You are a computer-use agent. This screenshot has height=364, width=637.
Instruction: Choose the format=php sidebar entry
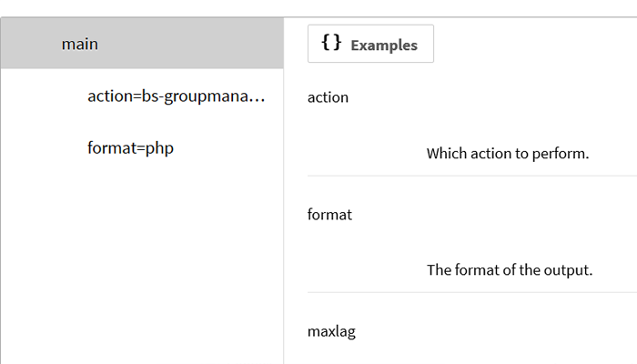coord(130,147)
